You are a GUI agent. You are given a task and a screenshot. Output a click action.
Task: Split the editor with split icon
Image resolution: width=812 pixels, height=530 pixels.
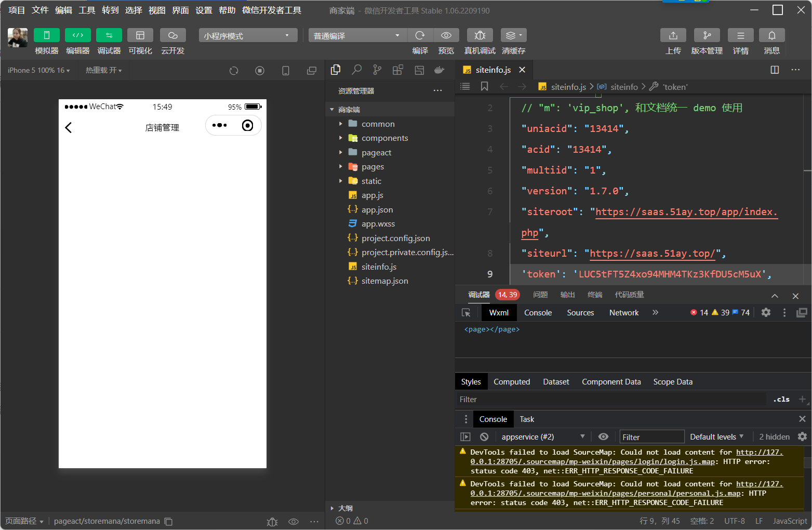coord(775,70)
